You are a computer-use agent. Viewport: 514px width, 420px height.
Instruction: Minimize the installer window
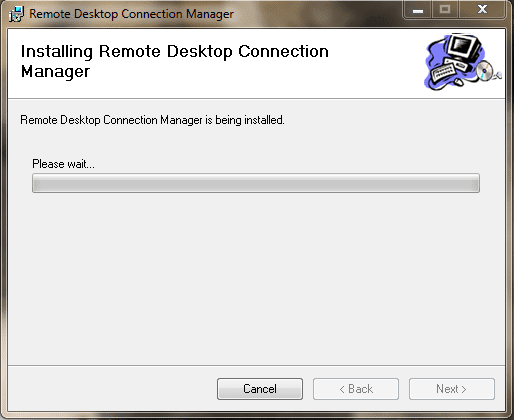tap(418, 10)
